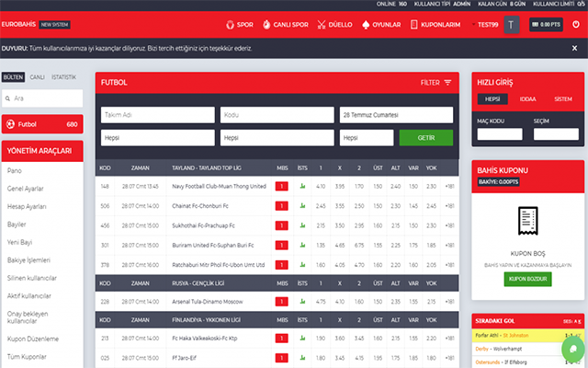Open the 28 Temmuz Cumartesi date dropdown
This screenshot has width=588, height=368.
pyautogui.click(x=396, y=115)
